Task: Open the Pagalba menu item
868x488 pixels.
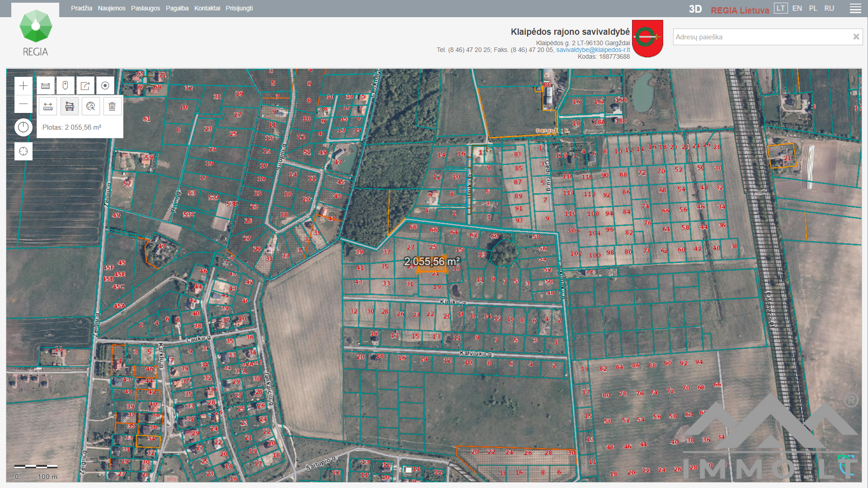Action: (177, 8)
